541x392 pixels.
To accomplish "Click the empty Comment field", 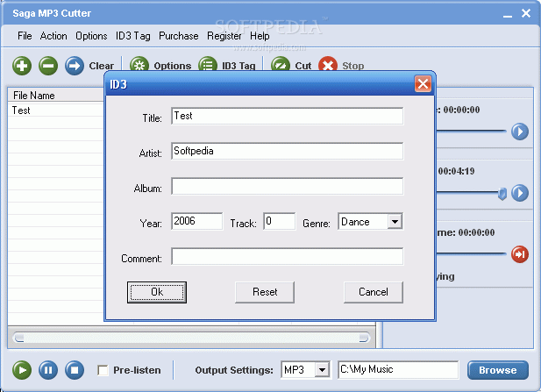I will pos(287,256).
